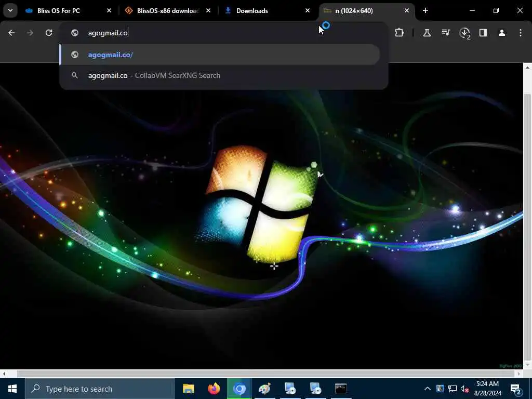Click the Type here to search box
Viewport: 532px width, 399px height.
coord(100,389)
